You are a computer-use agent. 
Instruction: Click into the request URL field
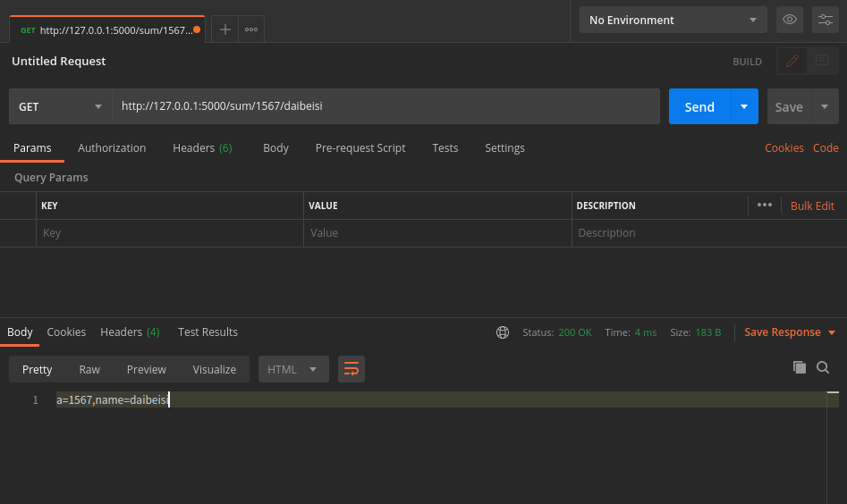point(385,106)
